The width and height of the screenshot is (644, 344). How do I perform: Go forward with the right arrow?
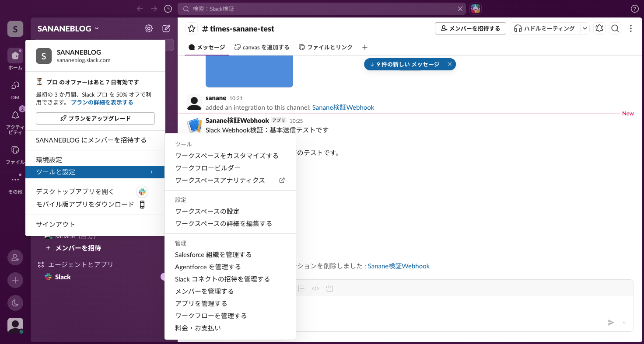point(154,9)
